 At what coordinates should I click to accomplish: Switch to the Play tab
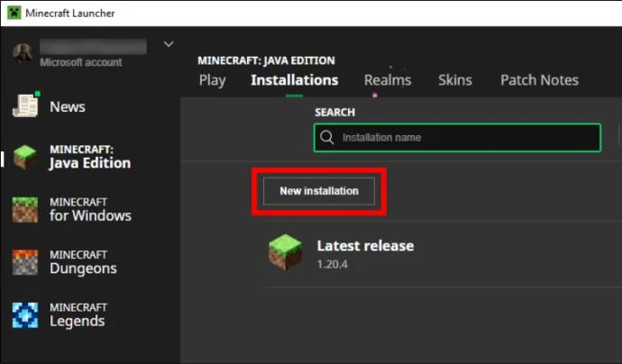coord(212,80)
